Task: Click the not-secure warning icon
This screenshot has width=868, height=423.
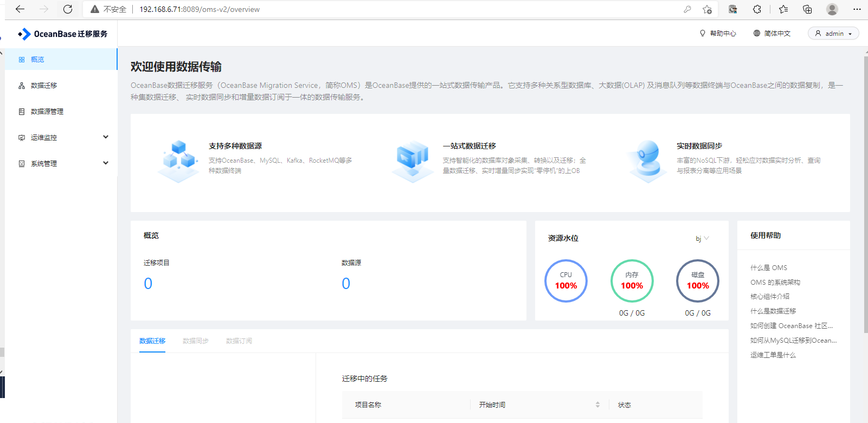Action: click(95, 9)
